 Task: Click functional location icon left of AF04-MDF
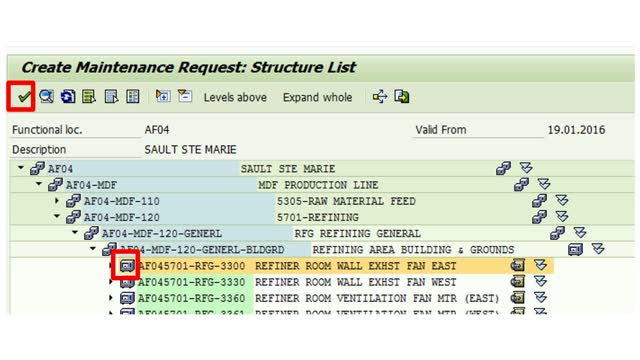[56, 184]
